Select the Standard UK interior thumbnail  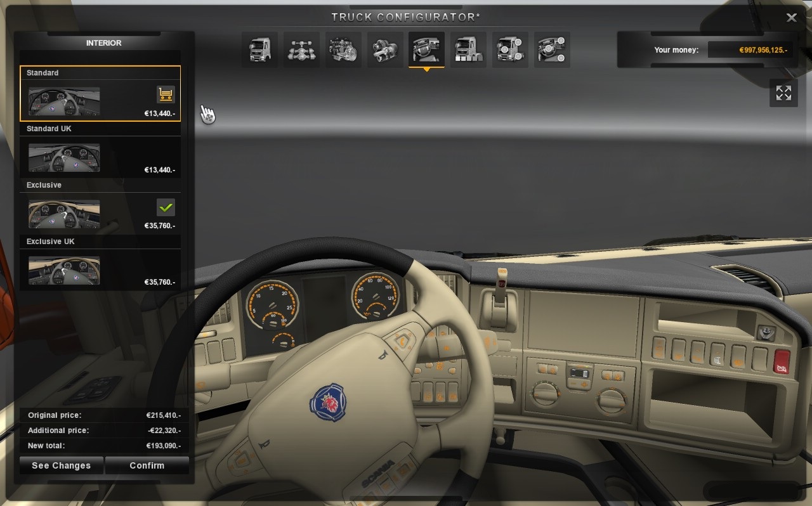coord(64,158)
